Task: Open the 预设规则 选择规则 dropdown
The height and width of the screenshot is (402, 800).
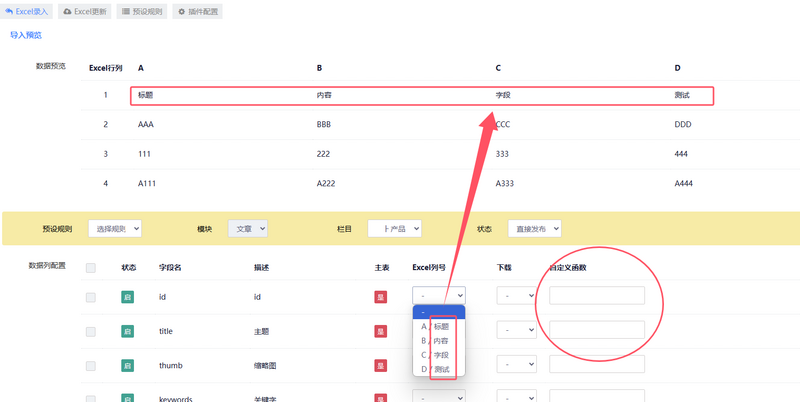Action: [x=115, y=229]
